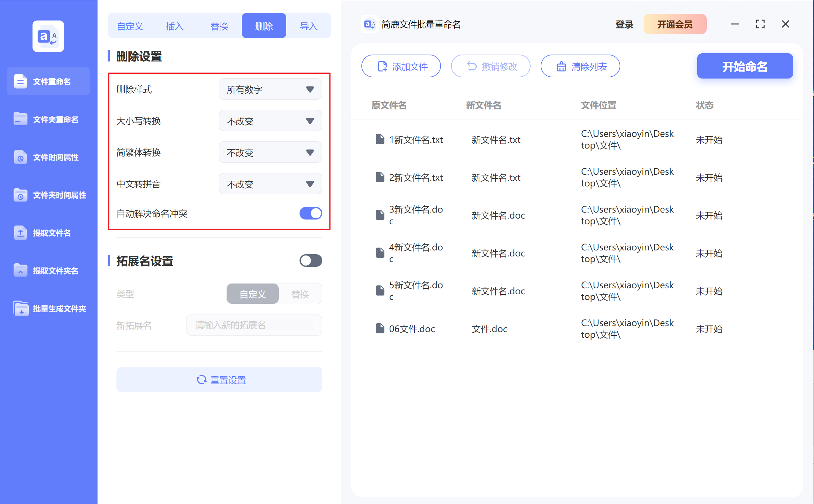814x504 pixels.
Task: Open the 提取文件夹名 panel
Action: (48, 271)
